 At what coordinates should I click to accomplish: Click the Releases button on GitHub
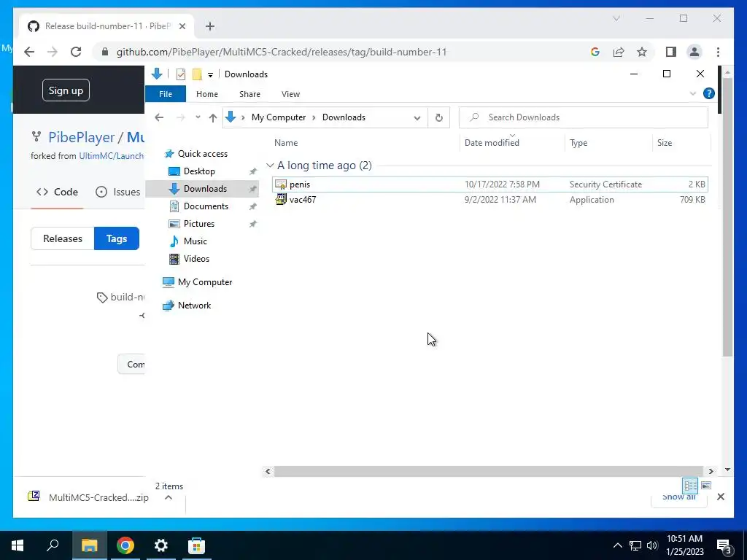click(63, 238)
